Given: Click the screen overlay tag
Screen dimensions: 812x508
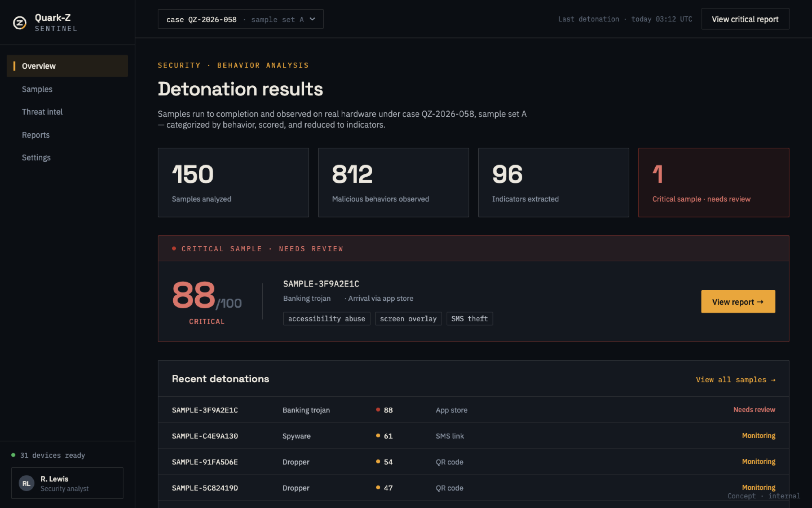Looking at the screenshot, I should pos(408,319).
